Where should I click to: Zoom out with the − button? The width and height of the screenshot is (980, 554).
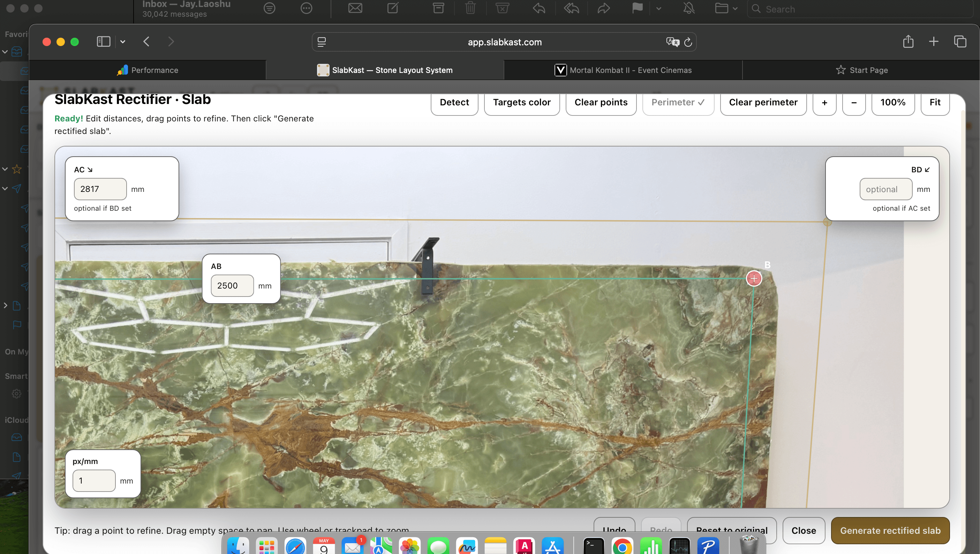[x=854, y=102]
